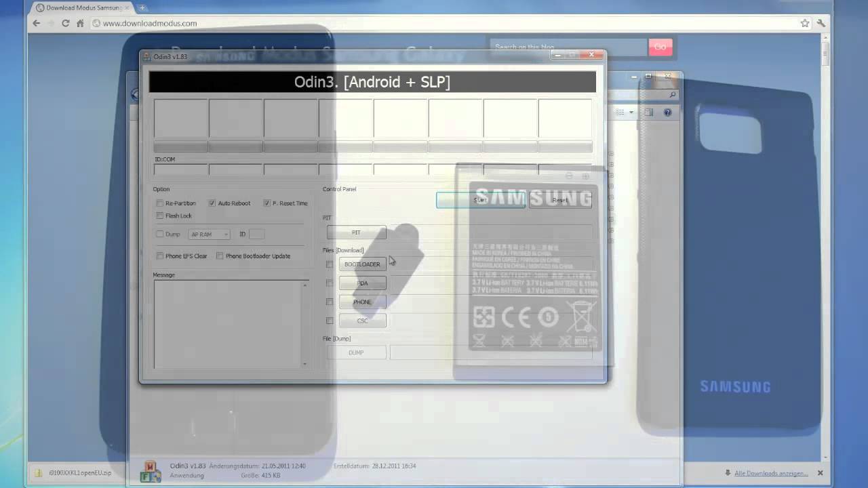Click the Reset button in Odin
Viewport: 868px width, 488px height.
coord(560,200)
